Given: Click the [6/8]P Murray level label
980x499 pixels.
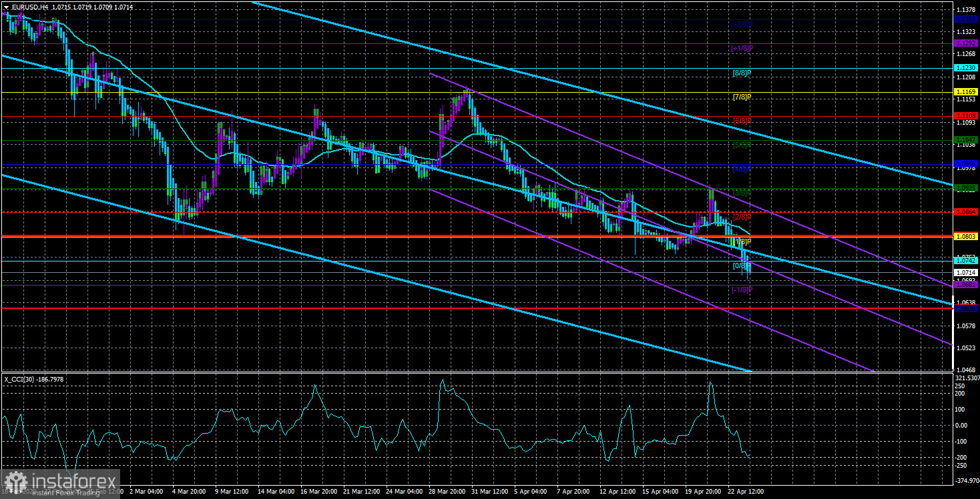Looking at the screenshot, I should 742,121.
